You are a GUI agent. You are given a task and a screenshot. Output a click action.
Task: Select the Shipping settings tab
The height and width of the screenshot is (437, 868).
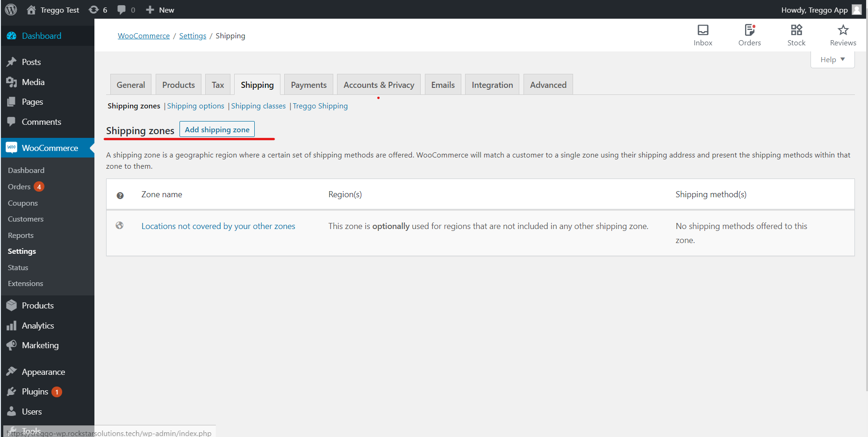(257, 85)
